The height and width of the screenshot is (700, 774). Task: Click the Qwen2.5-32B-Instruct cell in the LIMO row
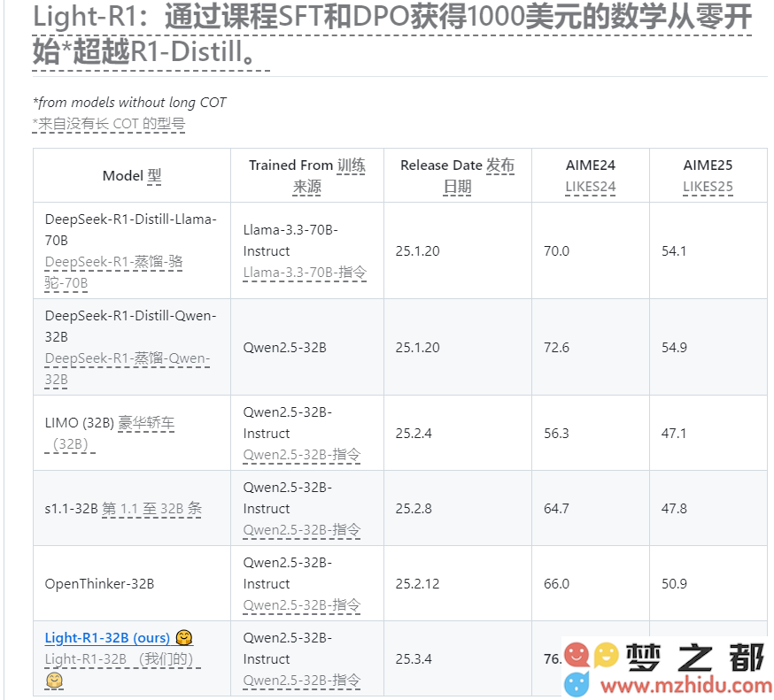tap(307, 433)
